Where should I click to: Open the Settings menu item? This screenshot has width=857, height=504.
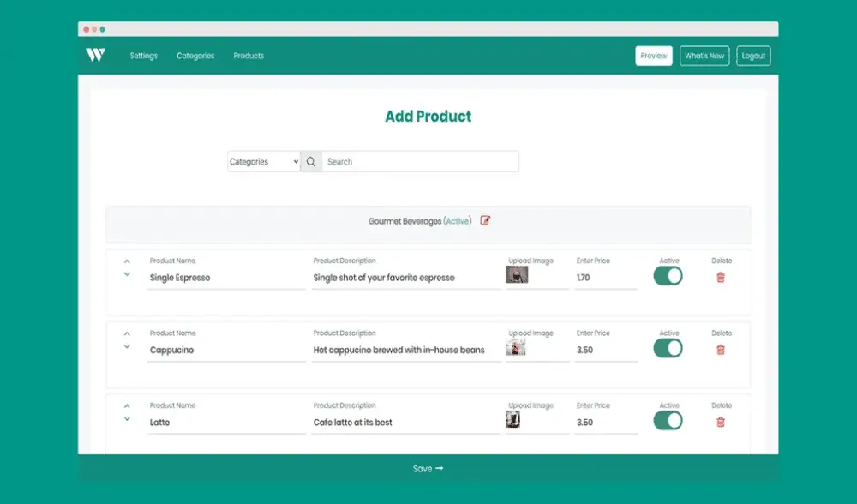point(144,56)
